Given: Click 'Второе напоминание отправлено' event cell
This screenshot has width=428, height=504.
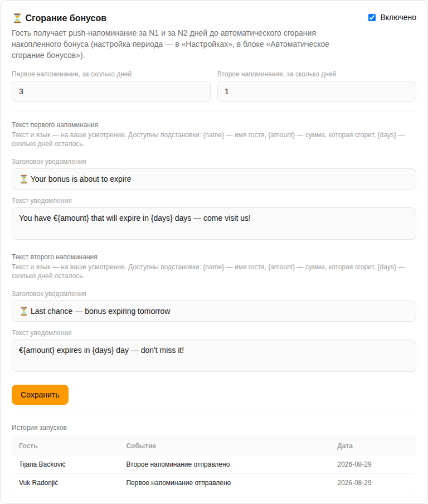Looking at the screenshot, I should [178, 464].
